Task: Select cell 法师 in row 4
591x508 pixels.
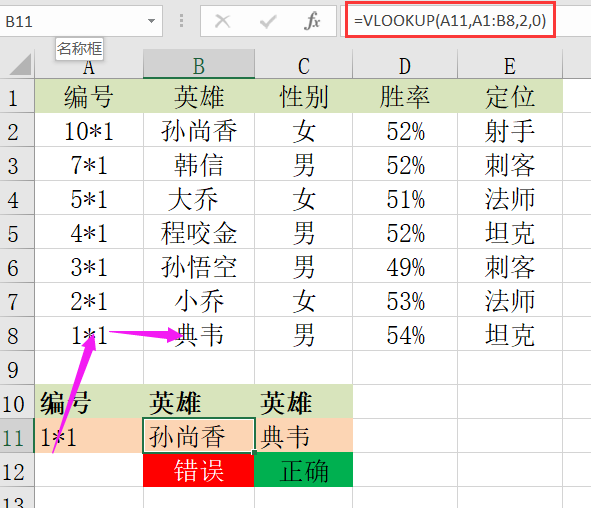Action: click(510, 199)
